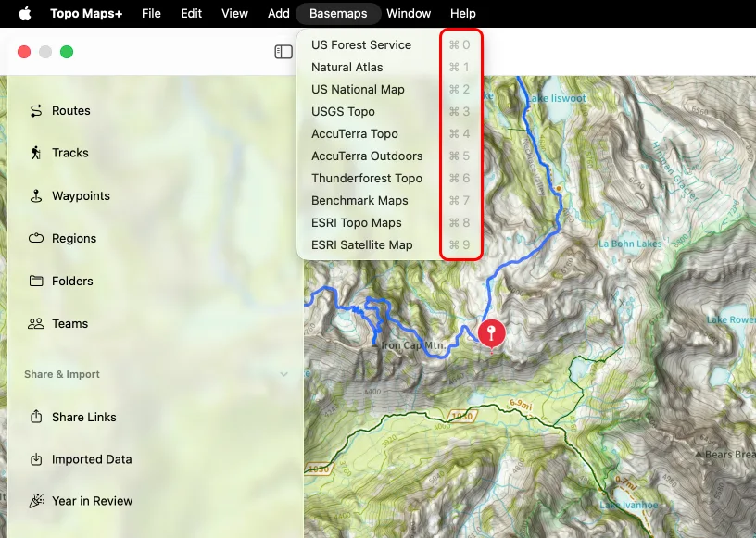Click the Waypoints pin icon
This screenshot has height=538, width=756.
(36, 195)
